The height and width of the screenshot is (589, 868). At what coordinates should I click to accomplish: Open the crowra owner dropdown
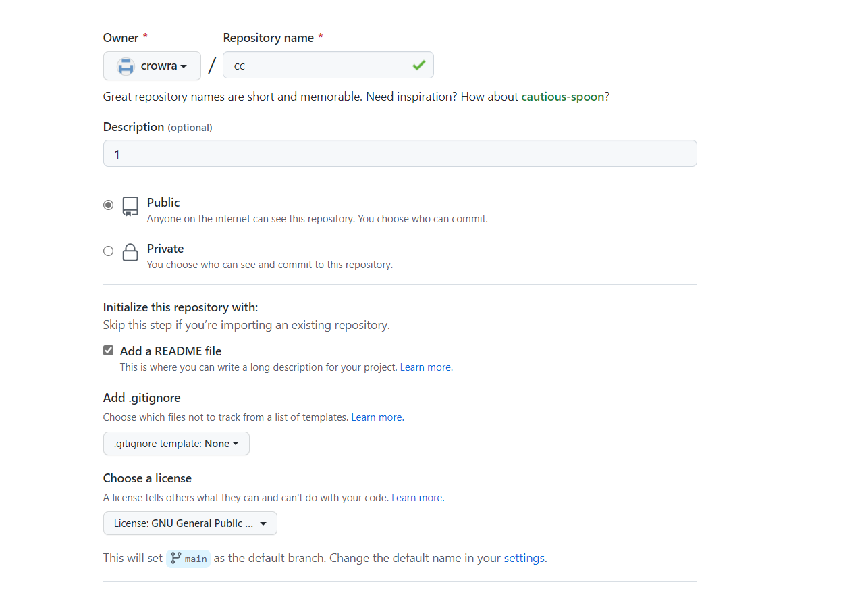click(x=152, y=66)
